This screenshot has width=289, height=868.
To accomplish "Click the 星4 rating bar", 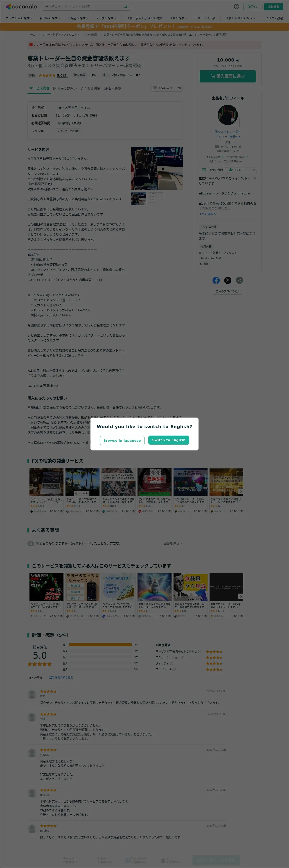I will (100, 651).
